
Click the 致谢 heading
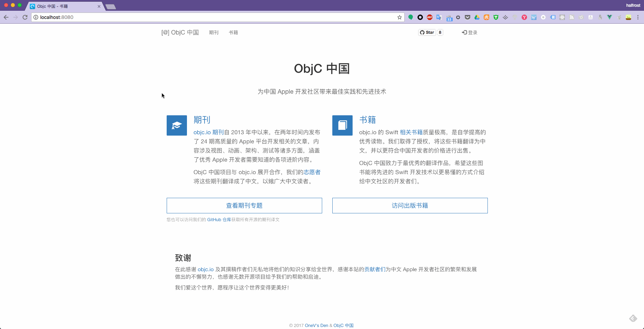183,258
